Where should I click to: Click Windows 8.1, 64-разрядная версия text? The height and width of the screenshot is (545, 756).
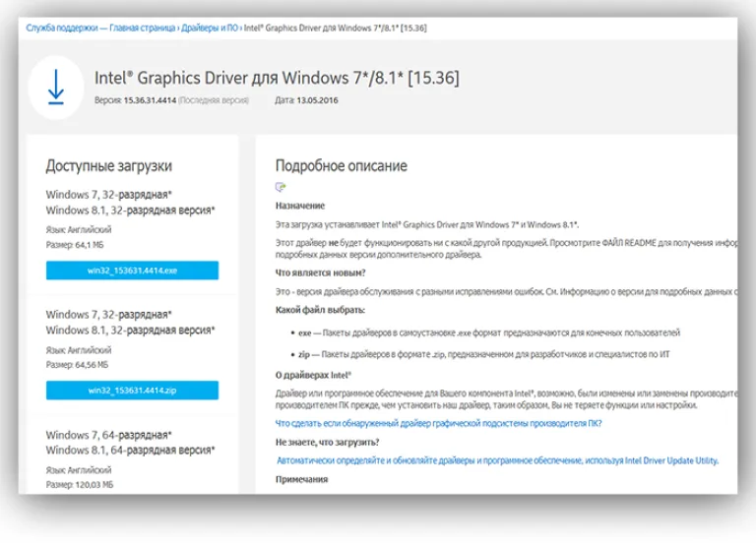[130, 451]
